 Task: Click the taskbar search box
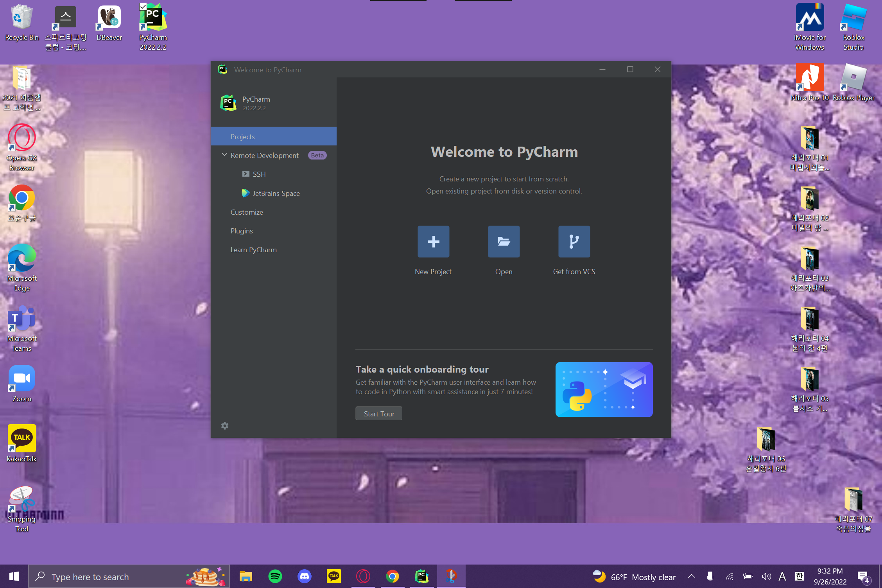(129, 576)
